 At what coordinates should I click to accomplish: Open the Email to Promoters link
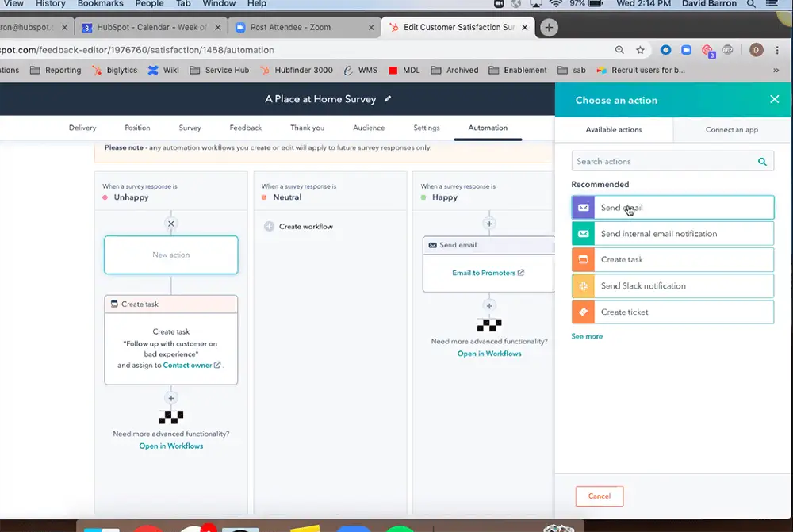point(483,273)
